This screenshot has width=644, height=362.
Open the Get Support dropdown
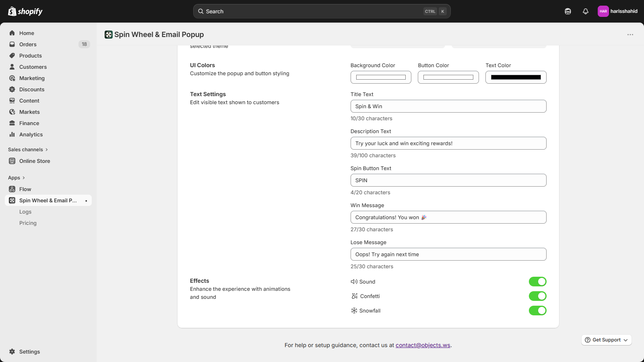point(606,340)
